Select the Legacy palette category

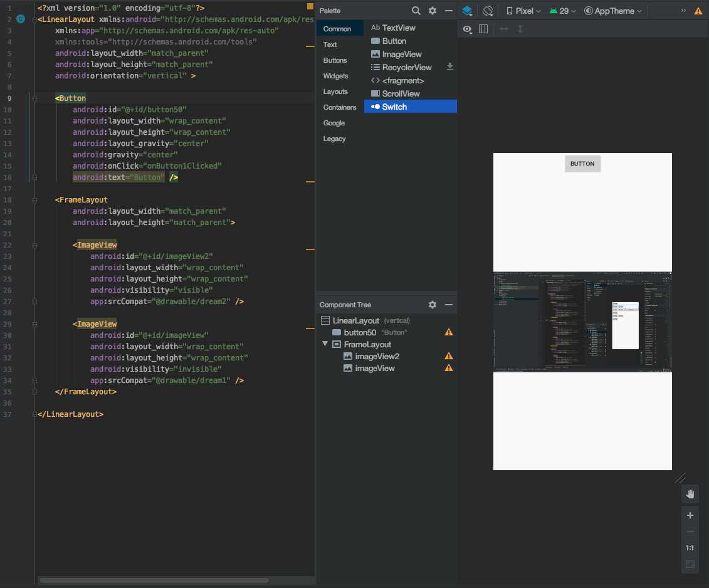click(x=340, y=139)
